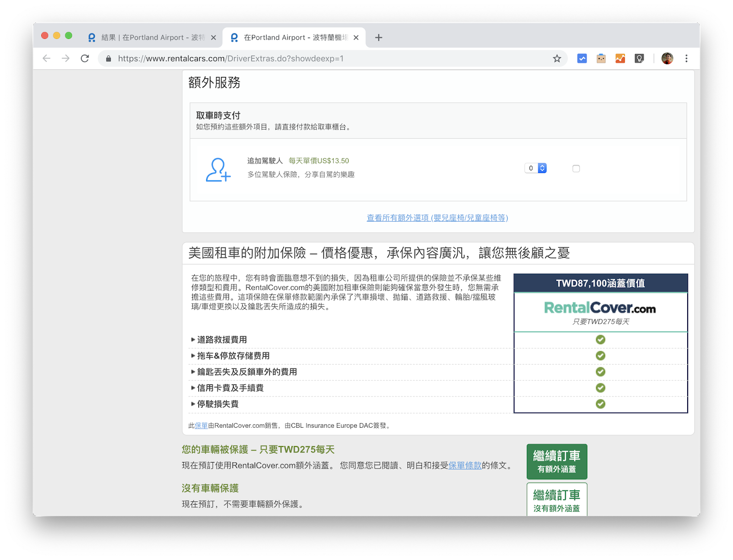Click the checkmark for 停駛損失費
The image size is (733, 560).
coord(600,403)
